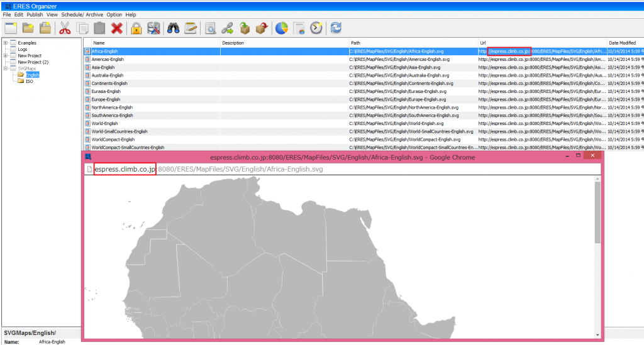
Task: Expand the first New Project node
Action: point(6,55)
